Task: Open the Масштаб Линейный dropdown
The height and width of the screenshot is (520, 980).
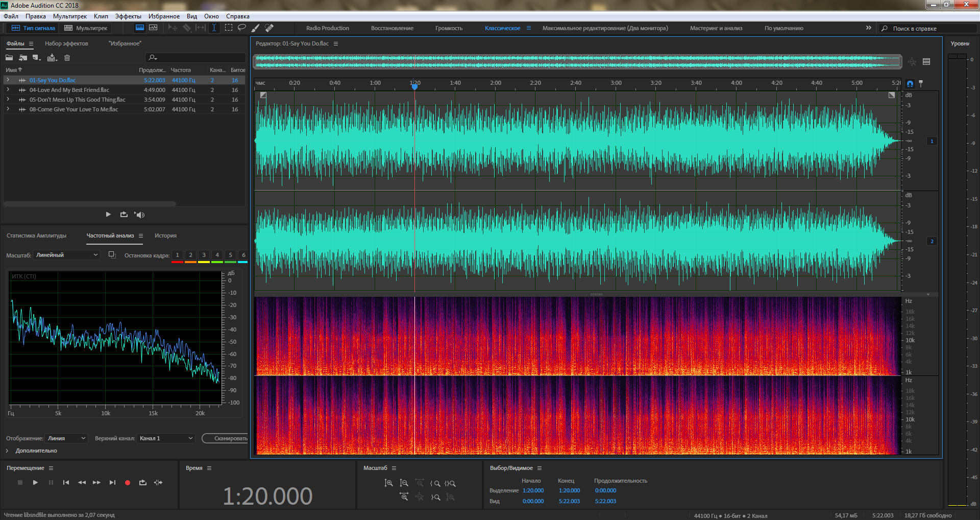Action: [x=66, y=255]
